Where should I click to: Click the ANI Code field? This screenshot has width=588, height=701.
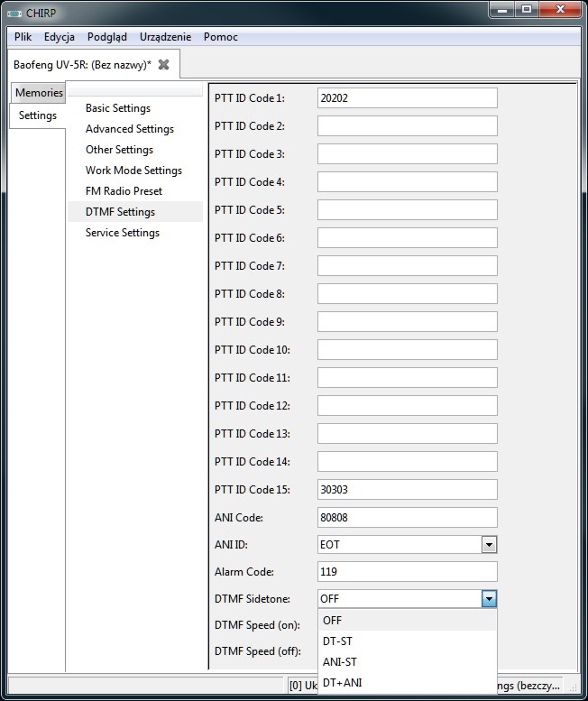point(407,517)
